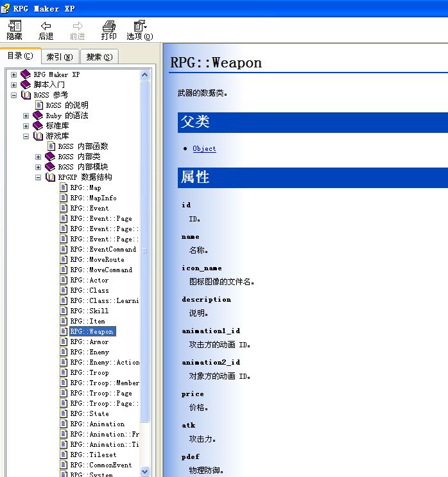Open the RPG::MoveRoute topic
Viewport: 448px width, 477px height.
tap(98, 259)
